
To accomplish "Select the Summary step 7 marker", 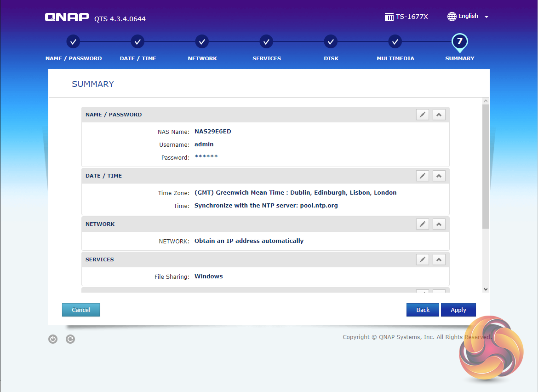I will click(460, 42).
